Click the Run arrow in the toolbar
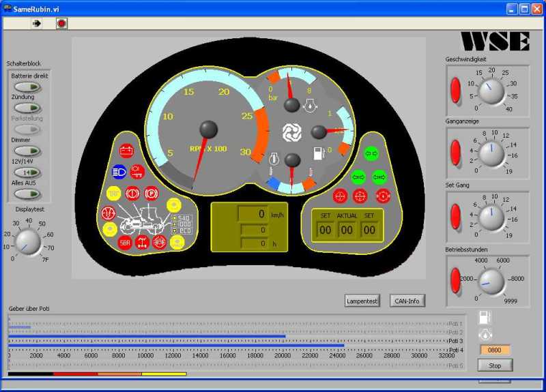The width and height of the screenshot is (546, 392). click(37, 23)
